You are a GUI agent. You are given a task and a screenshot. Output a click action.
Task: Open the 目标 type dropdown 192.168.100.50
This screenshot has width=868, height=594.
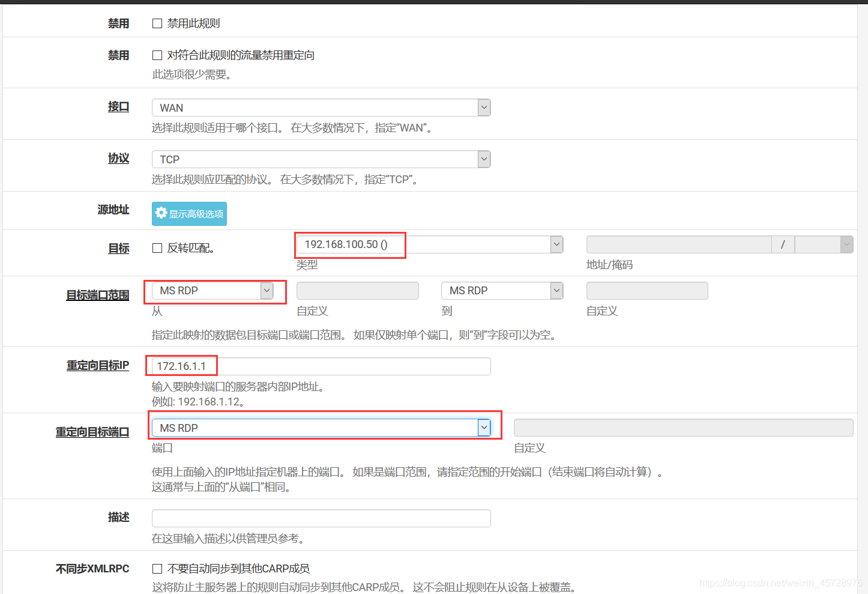430,244
